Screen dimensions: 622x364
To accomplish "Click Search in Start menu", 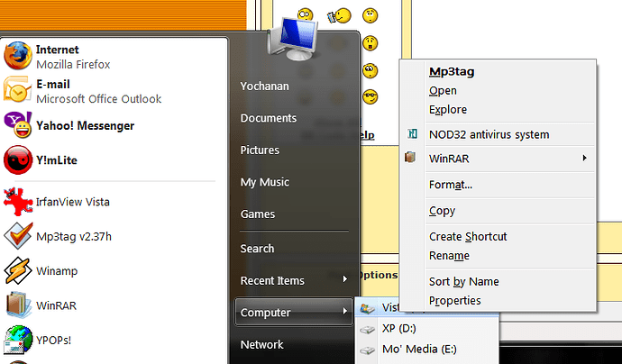I will click(x=257, y=249).
